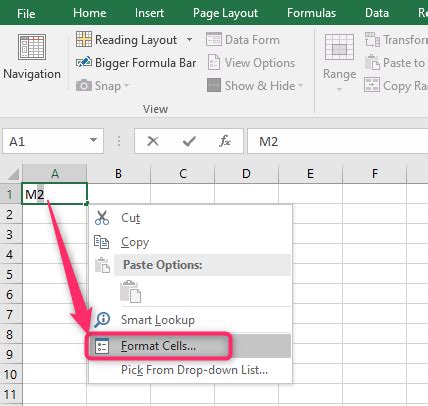Click the Transform Range icon

coord(372,39)
